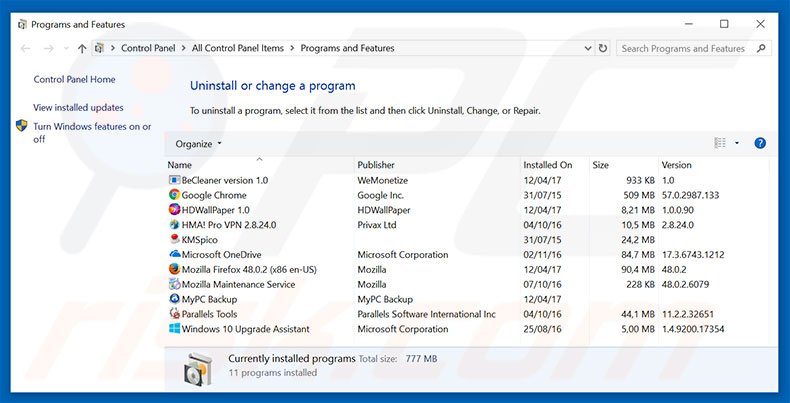Open the Organize dropdown menu
This screenshot has height=403, width=790.
(x=198, y=144)
